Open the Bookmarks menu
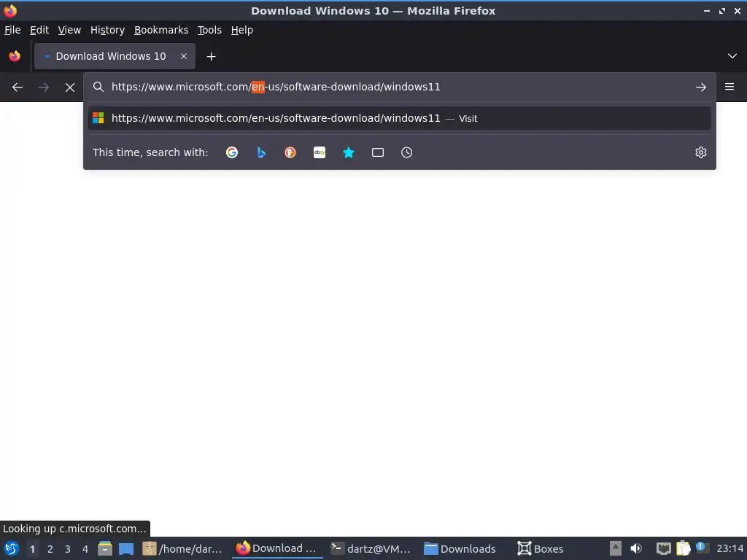This screenshot has height=560, width=747. [161, 30]
